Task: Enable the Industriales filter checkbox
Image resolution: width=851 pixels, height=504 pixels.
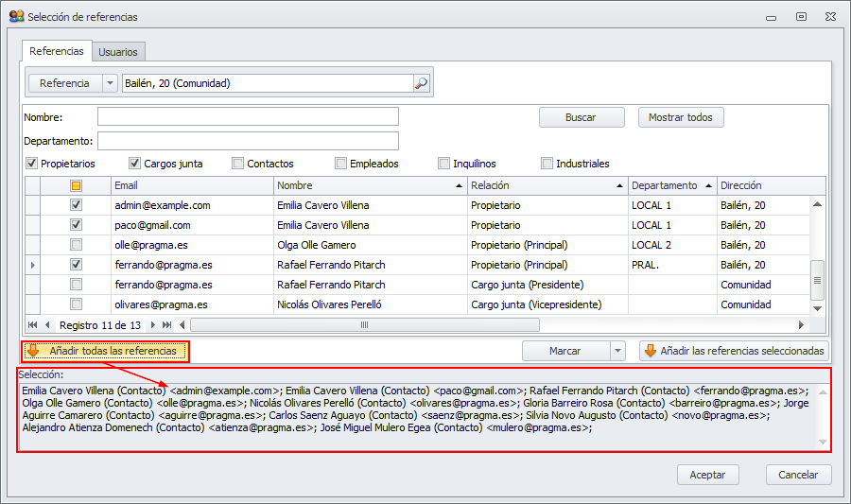Action: (547, 164)
